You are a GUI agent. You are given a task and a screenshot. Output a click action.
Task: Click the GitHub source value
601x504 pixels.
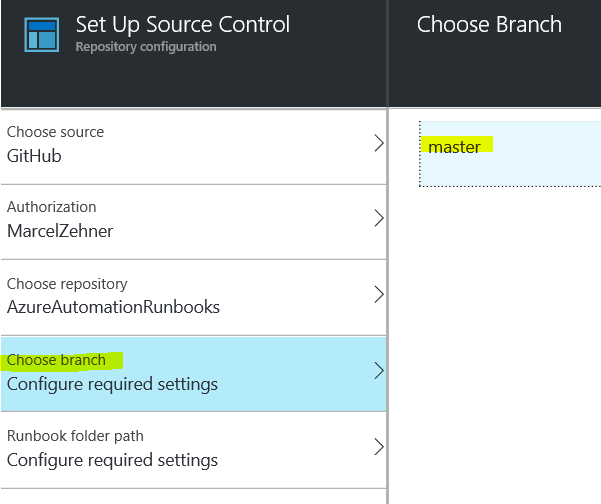(x=34, y=156)
